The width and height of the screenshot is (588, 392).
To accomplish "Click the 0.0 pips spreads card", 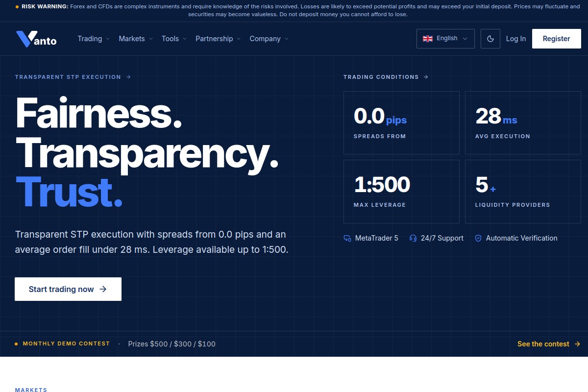I will click(401, 123).
